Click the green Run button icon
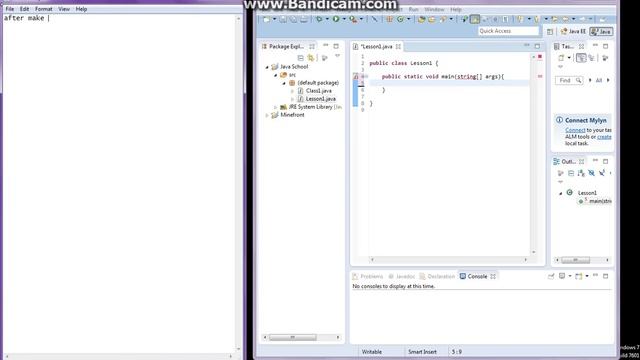 [336, 19]
